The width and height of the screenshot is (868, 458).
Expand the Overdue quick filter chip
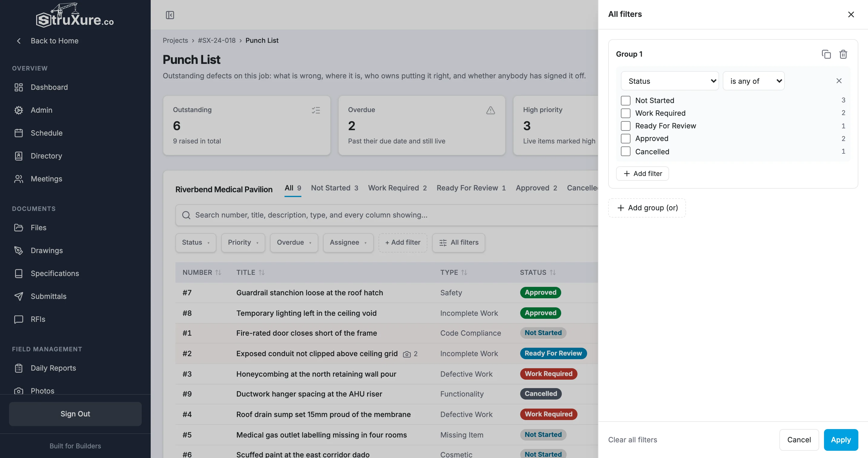294,243
